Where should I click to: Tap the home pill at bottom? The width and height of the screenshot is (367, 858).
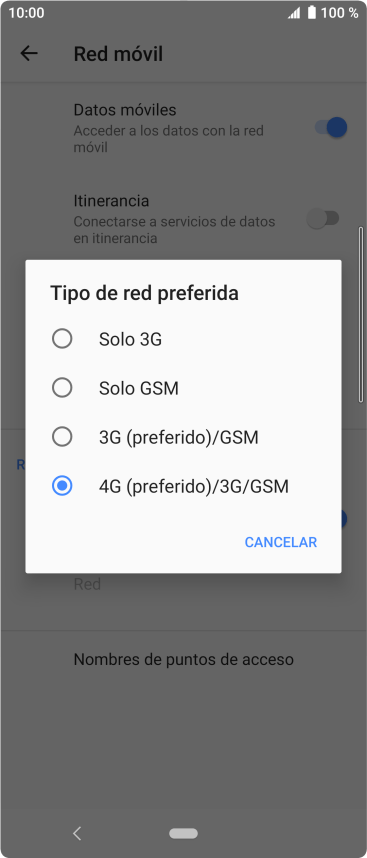pyautogui.click(x=183, y=833)
